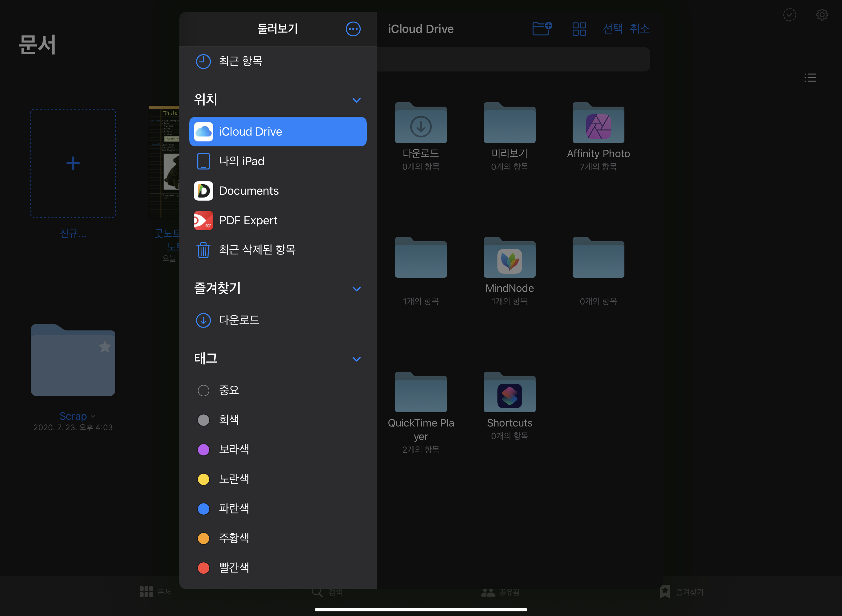
Task: Open the more options (⋯) menu in 둘러보기
Action: [x=353, y=29]
